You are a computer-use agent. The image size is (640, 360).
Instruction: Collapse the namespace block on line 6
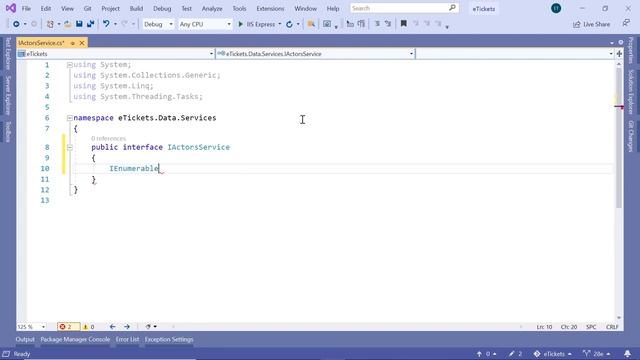click(69, 118)
